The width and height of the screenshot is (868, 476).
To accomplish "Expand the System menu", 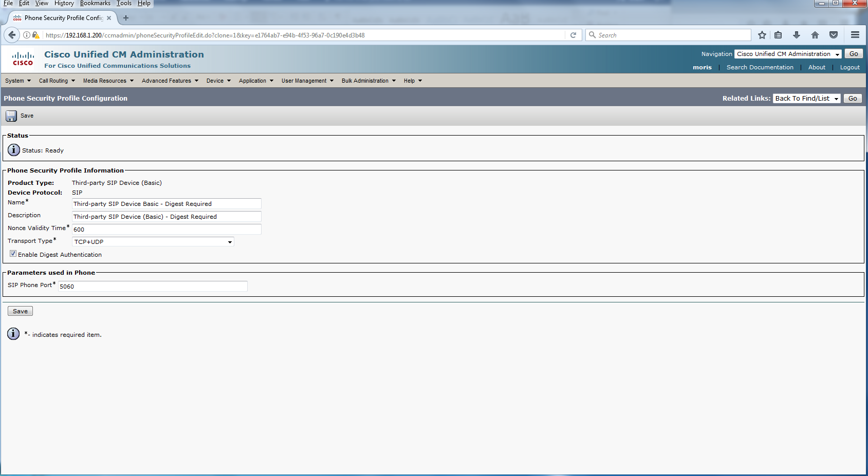I will click(x=18, y=81).
